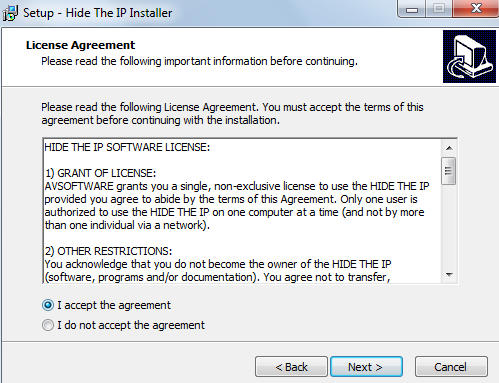Proceed with the 'Next >' button
The image size is (499, 383).
tap(366, 367)
